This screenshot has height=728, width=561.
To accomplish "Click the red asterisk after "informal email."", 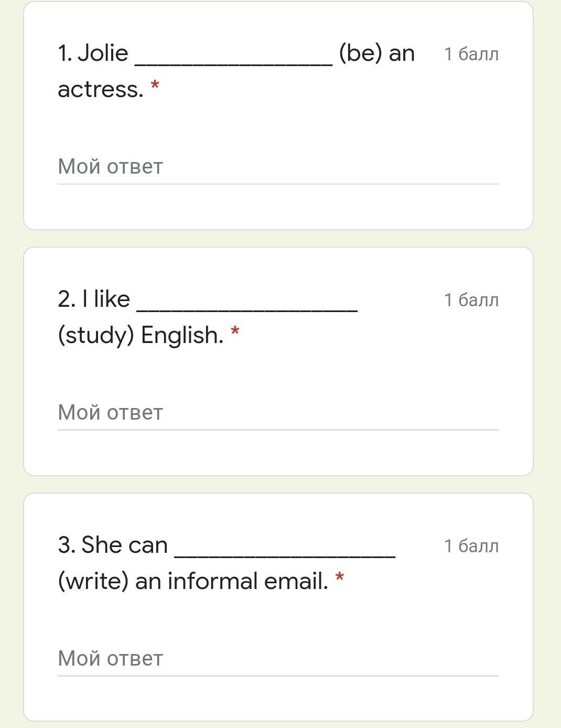I will pos(340,577).
